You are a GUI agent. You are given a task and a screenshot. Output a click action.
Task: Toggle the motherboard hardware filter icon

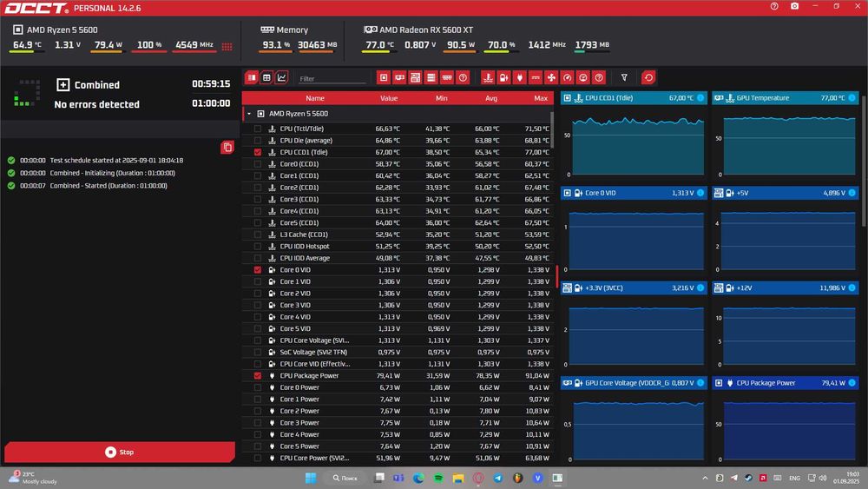click(x=415, y=77)
